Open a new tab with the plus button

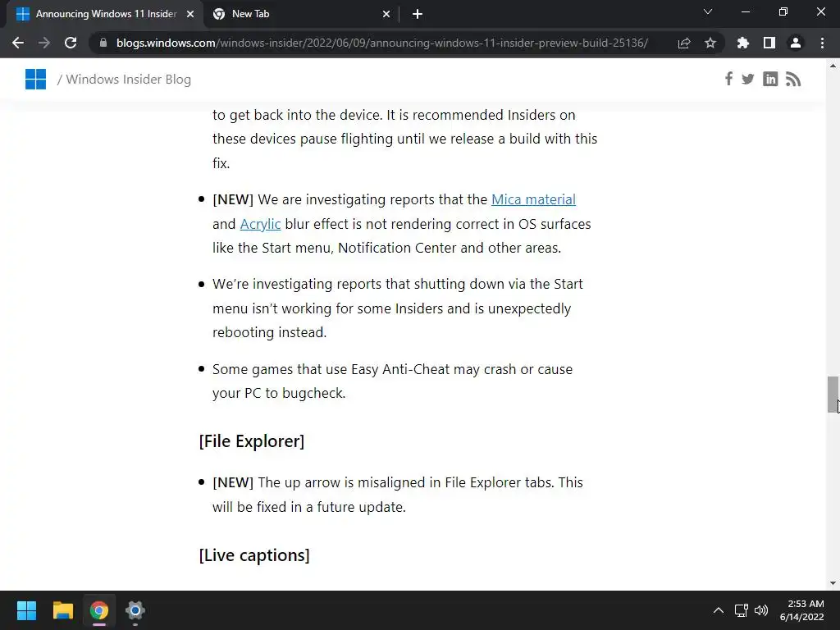click(418, 15)
